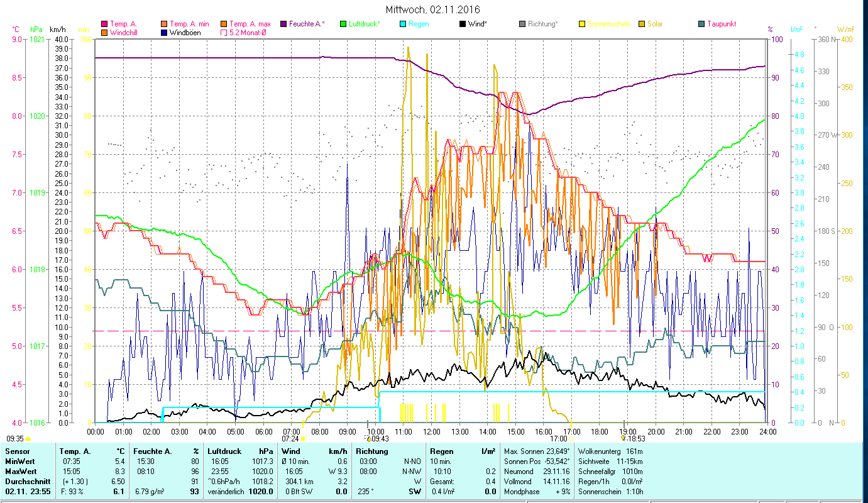The height and width of the screenshot is (503, 868).
Task: Click the Sensor header in data table
Action: (17, 451)
